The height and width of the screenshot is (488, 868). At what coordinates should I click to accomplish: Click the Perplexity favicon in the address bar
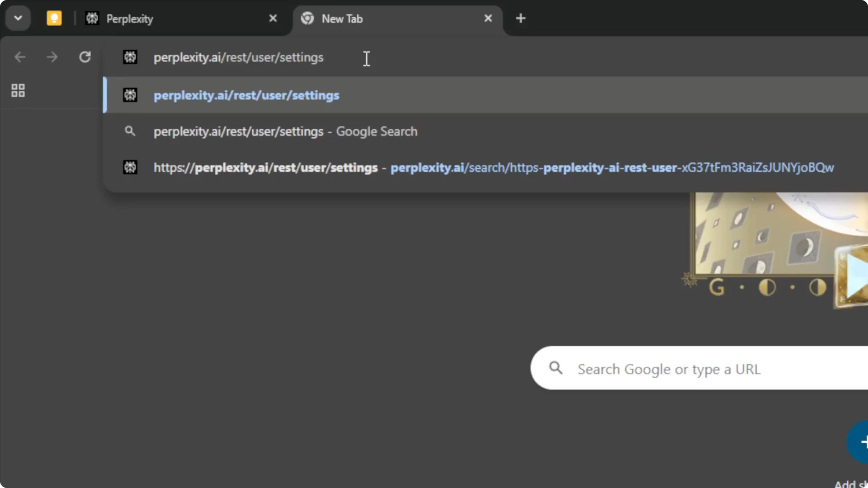coord(130,57)
